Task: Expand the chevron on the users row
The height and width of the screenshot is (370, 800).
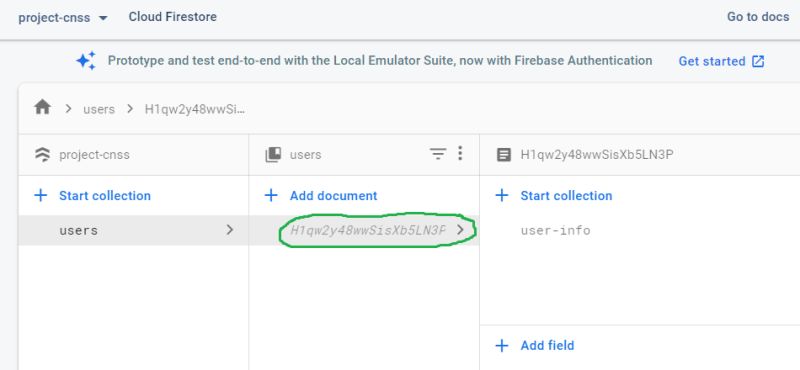Action: click(230, 230)
